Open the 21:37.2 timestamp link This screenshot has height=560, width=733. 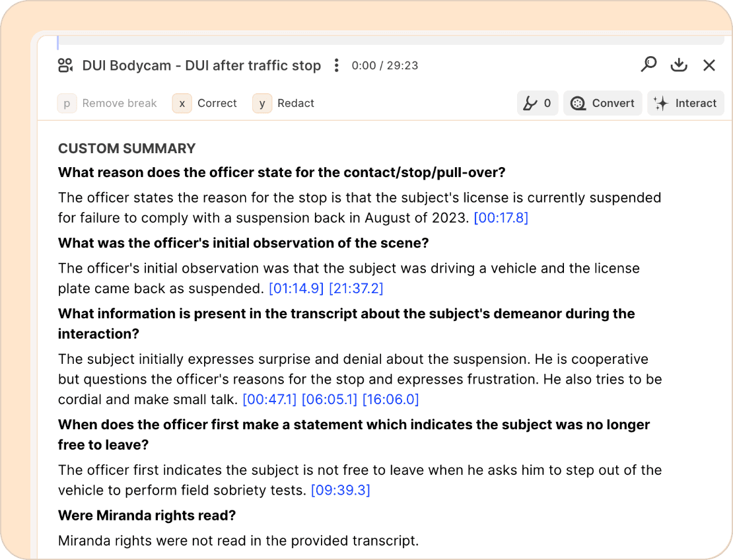[356, 288]
